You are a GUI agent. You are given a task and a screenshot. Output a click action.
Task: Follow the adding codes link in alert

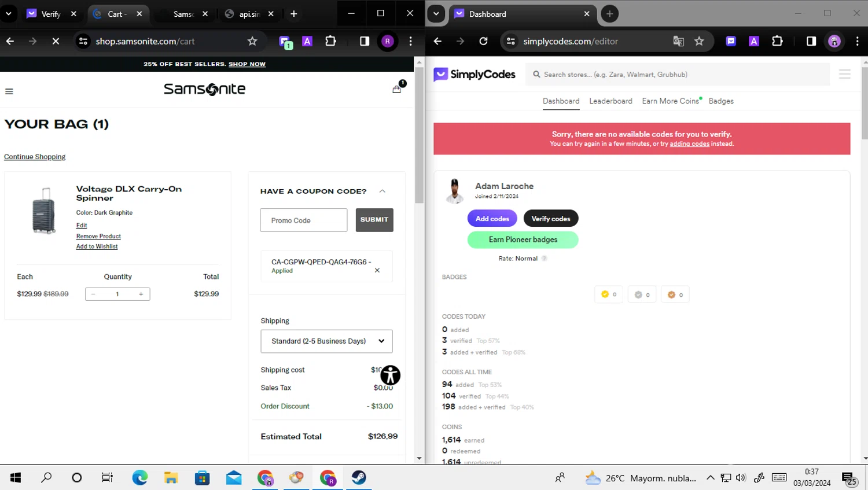coord(689,144)
